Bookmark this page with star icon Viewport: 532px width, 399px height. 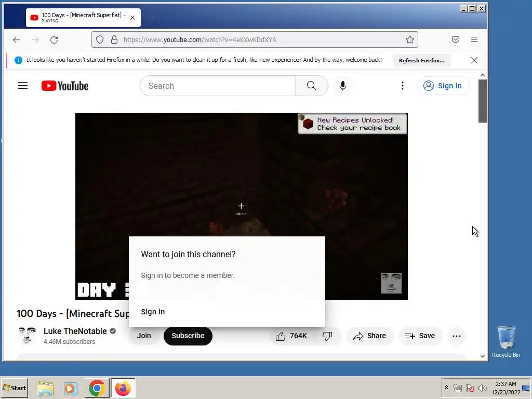click(x=410, y=39)
